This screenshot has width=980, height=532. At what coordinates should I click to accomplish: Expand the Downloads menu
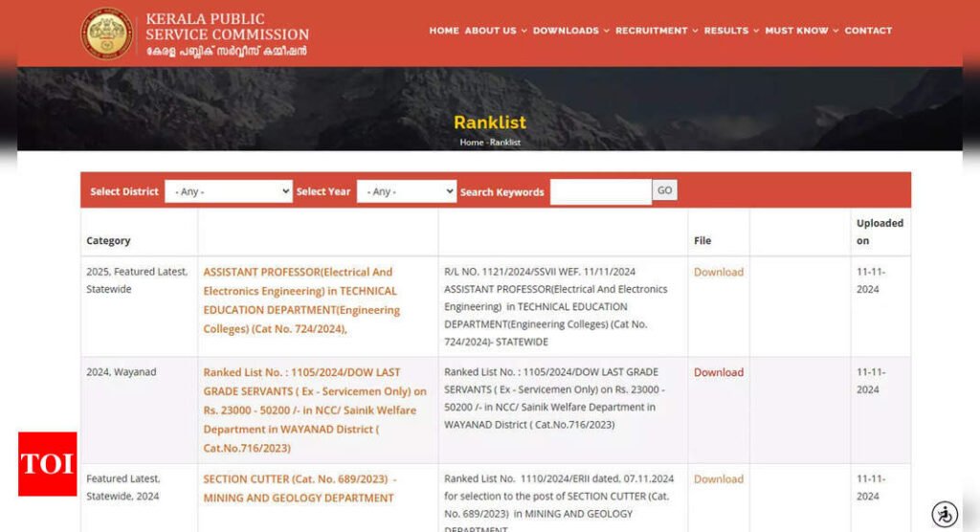point(570,31)
